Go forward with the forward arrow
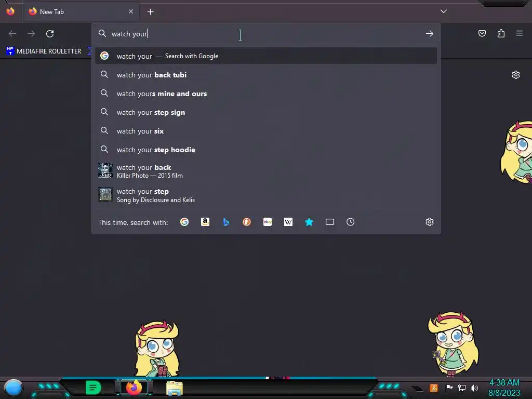Screen dimensions: 532x399 (x=31, y=34)
